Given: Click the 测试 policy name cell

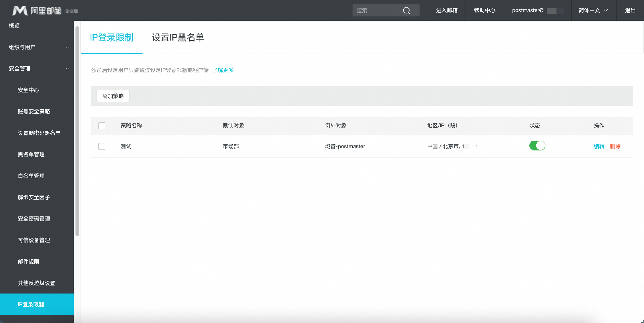Looking at the screenshot, I should coord(126,146).
